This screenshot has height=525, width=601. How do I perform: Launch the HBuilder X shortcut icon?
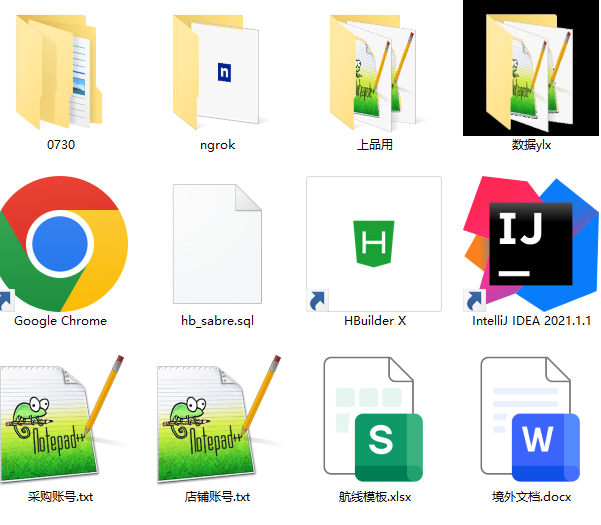(374, 244)
